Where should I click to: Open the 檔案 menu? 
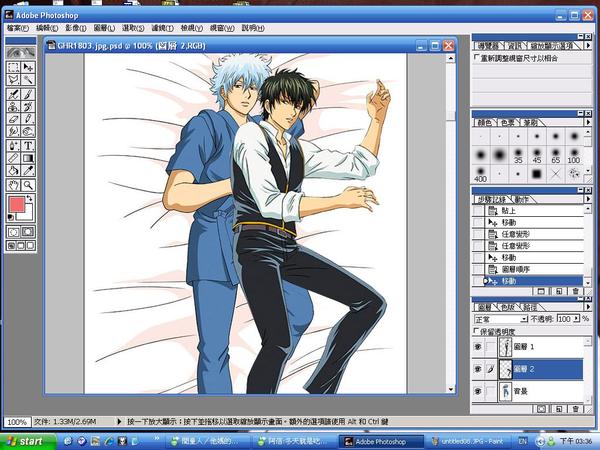point(18,28)
